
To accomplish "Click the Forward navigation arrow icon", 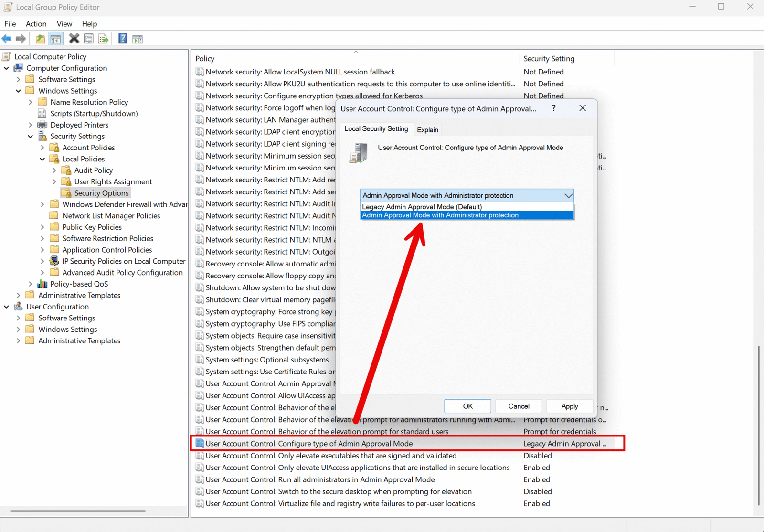I will [x=21, y=39].
